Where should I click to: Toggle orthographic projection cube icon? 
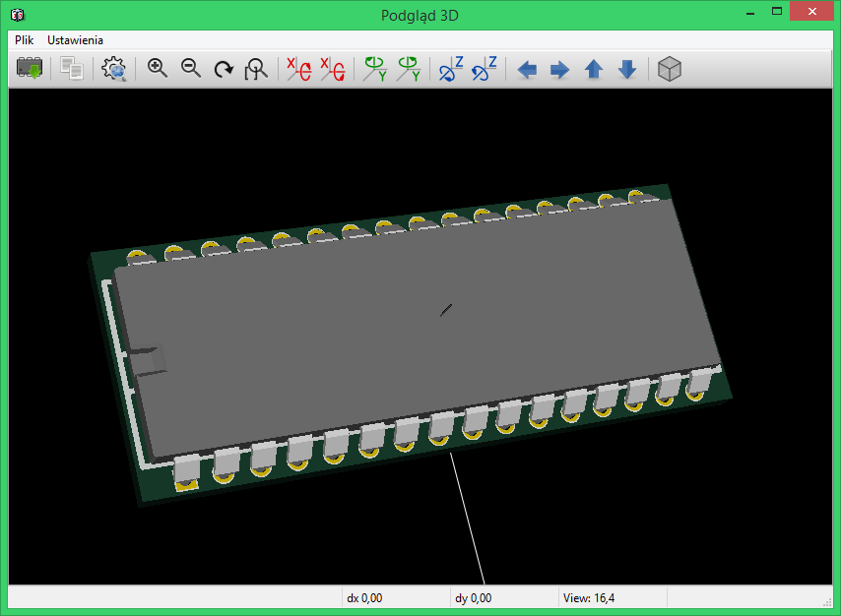[x=670, y=69]
